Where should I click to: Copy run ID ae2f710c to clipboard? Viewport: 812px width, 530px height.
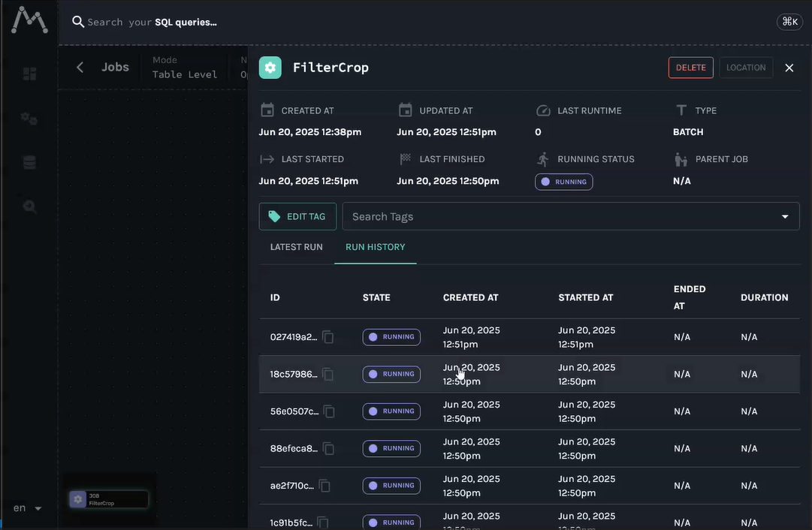coord(324,486)
